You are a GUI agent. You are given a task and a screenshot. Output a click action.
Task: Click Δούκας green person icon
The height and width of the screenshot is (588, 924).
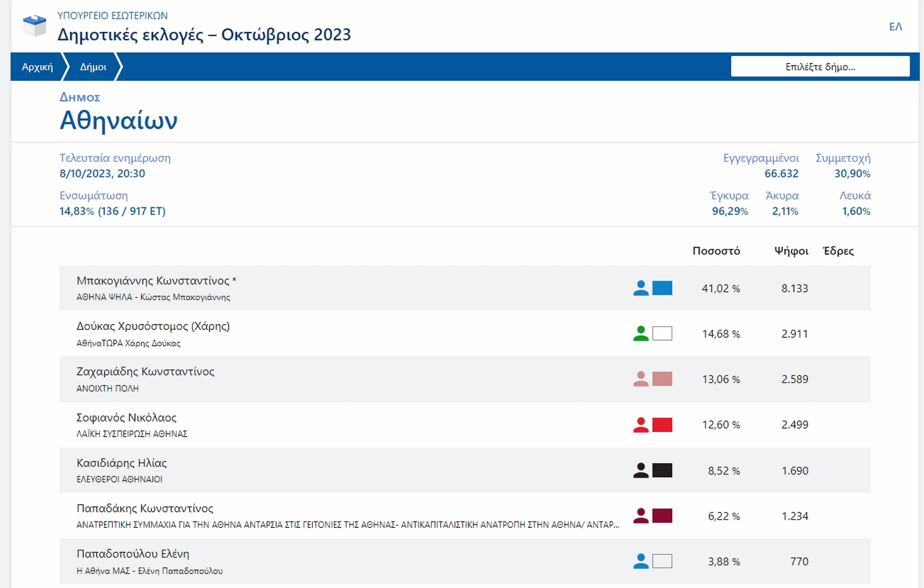click(x=640, y=333)
